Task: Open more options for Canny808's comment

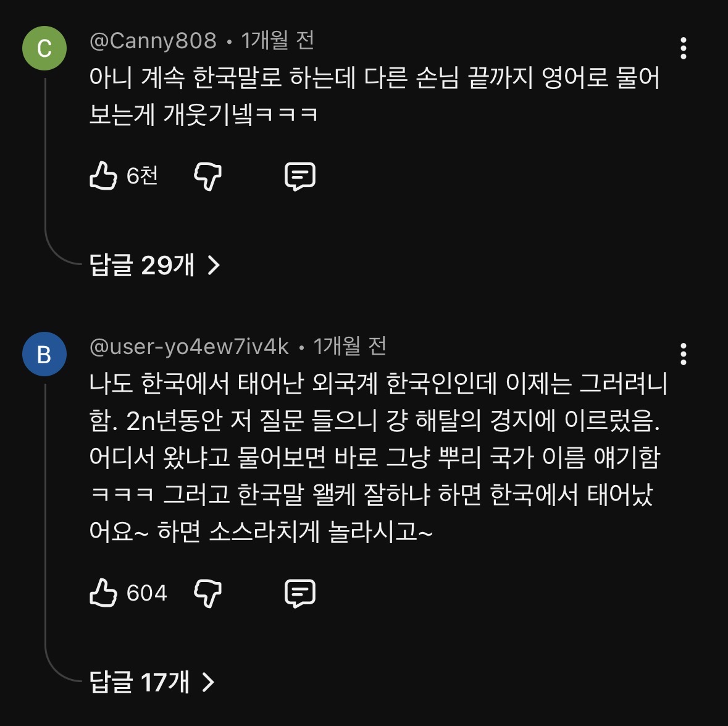Action: 683,48
